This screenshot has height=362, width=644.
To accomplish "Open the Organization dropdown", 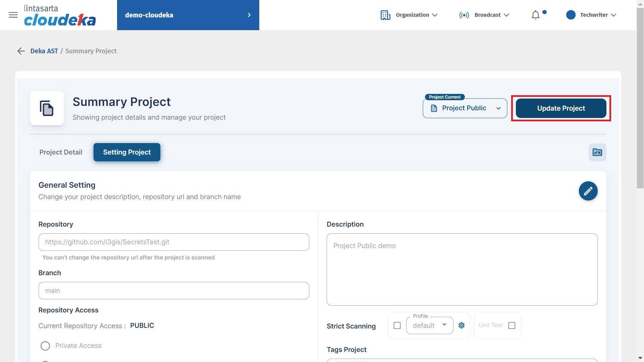I will 417,15.
